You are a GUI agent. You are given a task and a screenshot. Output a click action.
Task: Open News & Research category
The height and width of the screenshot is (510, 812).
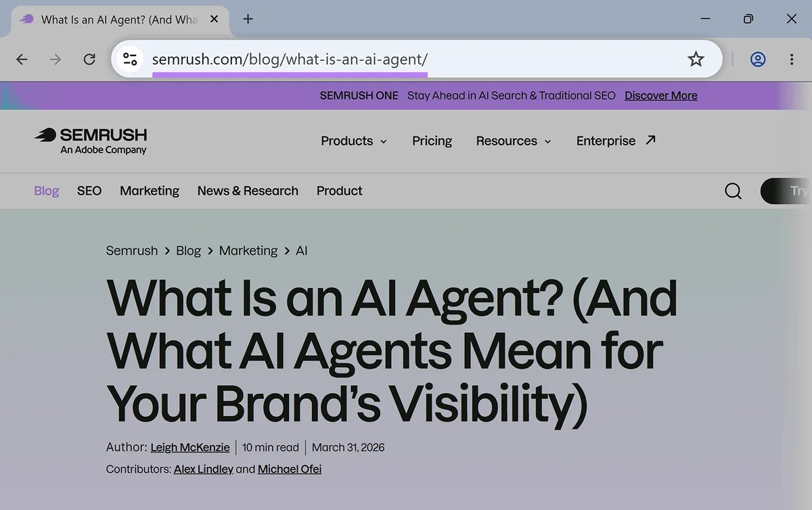click(x=248, y=191)
